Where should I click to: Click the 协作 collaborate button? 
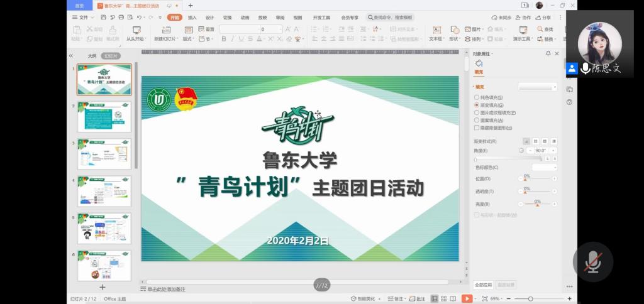523,18
